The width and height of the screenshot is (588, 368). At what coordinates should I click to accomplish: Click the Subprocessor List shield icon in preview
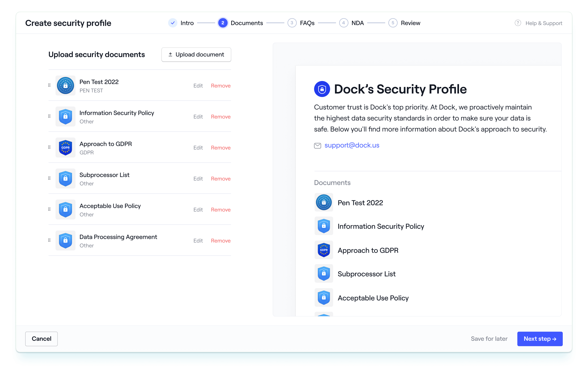(324, 274)
